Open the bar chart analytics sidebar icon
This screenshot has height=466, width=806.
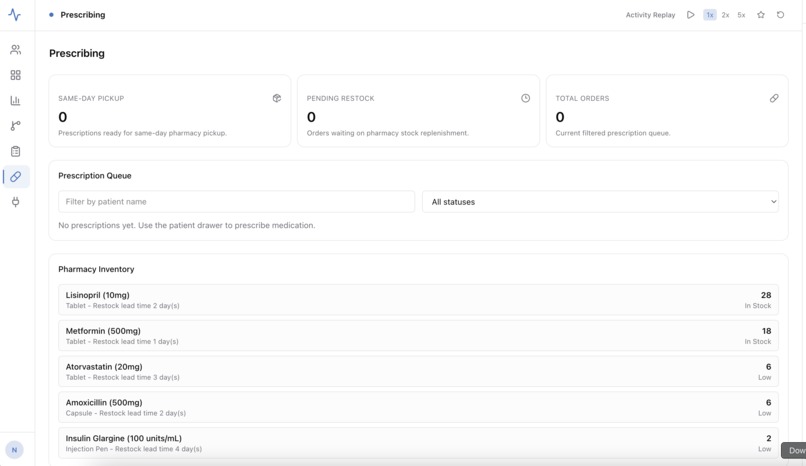(15, 101)
